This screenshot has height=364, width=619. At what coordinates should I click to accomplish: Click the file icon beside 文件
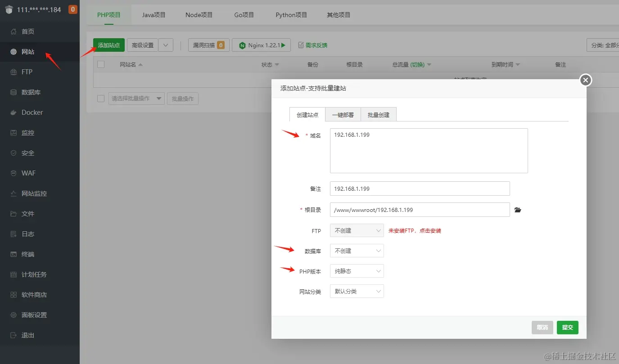tap(14, 214)
